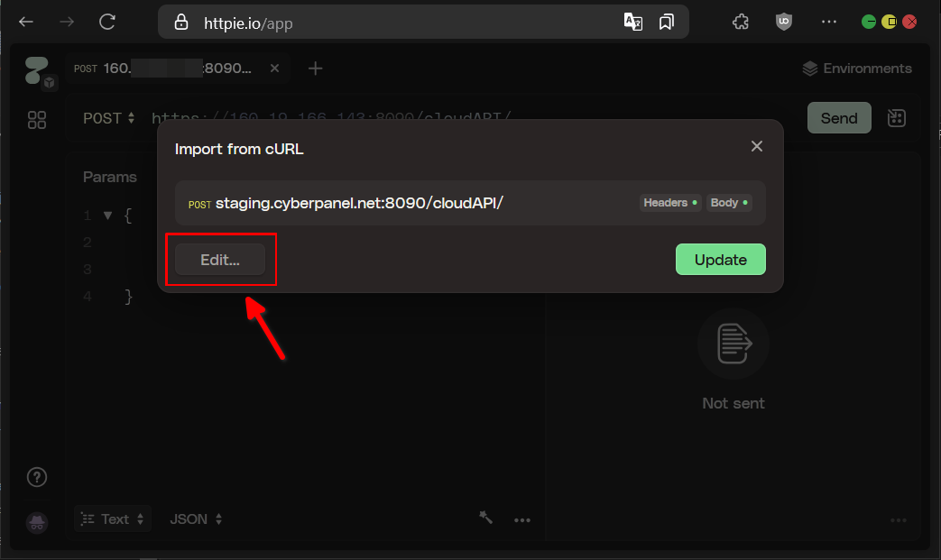Click the bookmark icon in address bar
This screenshot has width=941, height=560.
click(666, 23)
